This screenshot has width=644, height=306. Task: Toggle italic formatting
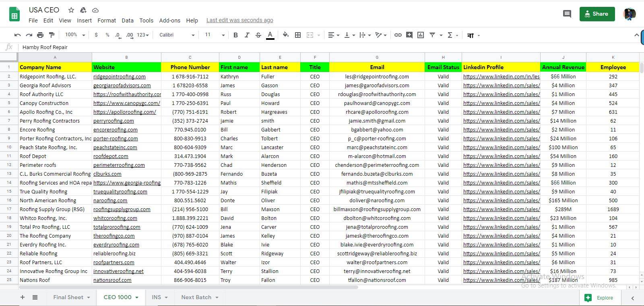[x=247, y=35]
